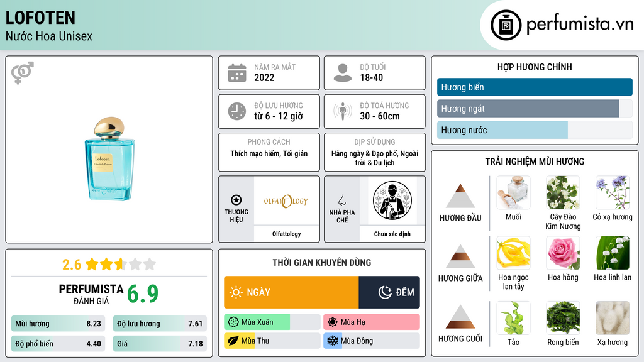The height and width of the screenshot is (362, 644).
Task: Click the Dịp sử dụng occasion text
Action: click(x=375, y=158)
